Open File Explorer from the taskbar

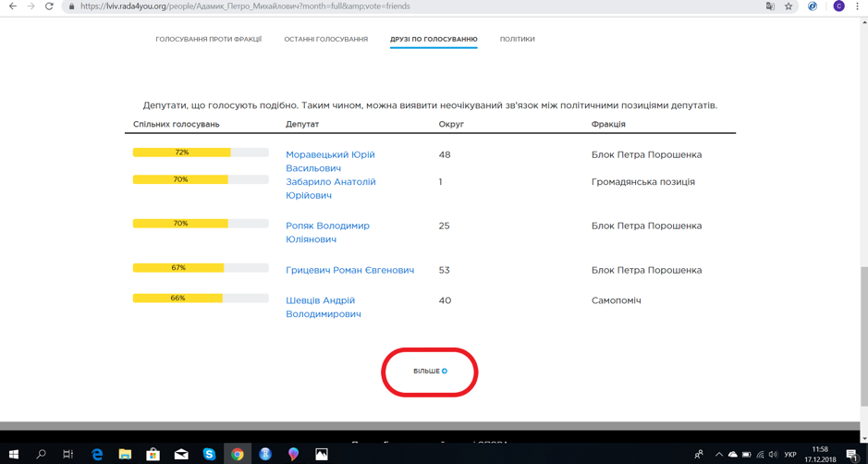tap(125, 454)
